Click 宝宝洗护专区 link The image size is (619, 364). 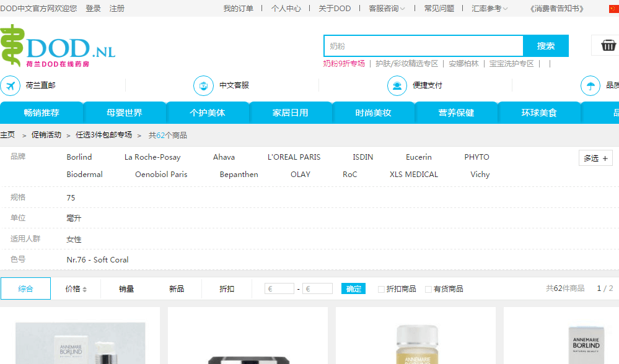[511, 64]
